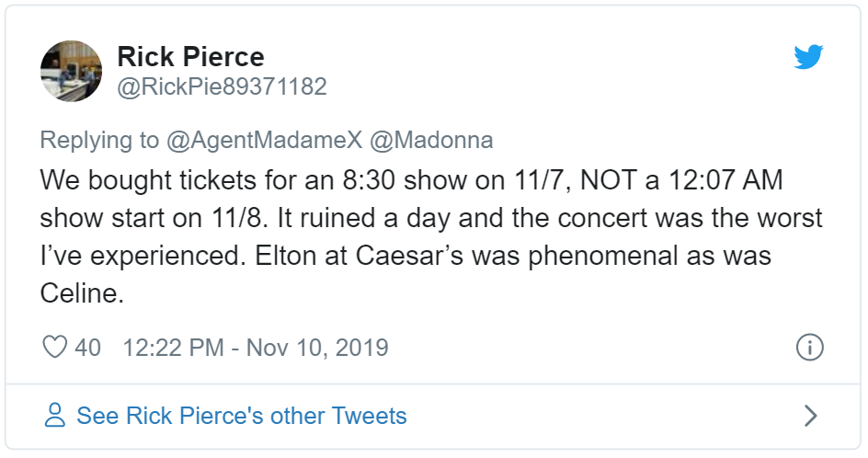This screenshot has width=868, height=458.
Task: Expand with the right chevron arrow
Action: pyautogui.click(x=810, y=416)
